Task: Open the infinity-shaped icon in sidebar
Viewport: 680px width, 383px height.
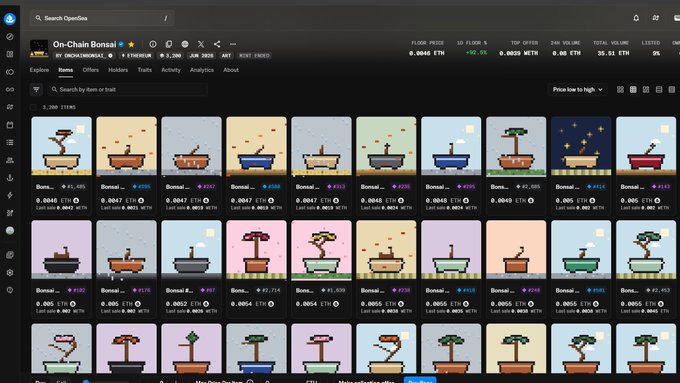Action: 10,89
